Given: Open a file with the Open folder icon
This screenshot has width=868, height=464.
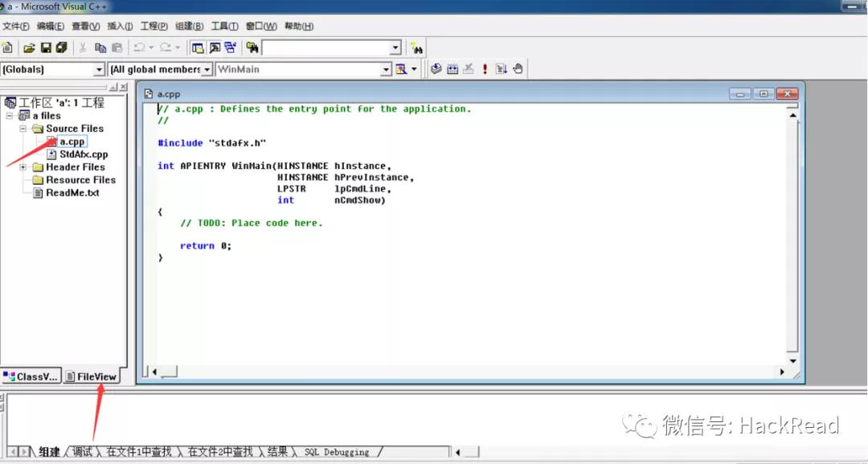Looking at the screenshot, I should coord(29,47).
